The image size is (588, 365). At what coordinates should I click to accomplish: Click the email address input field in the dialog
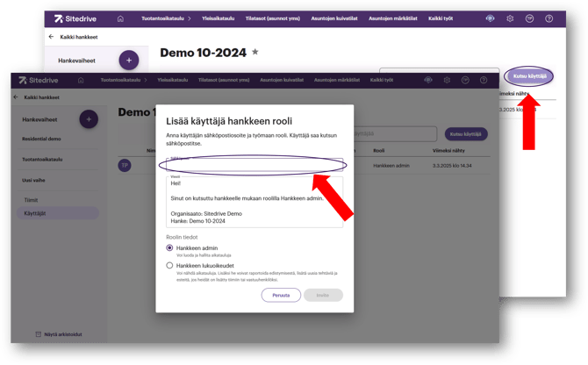[x=255, y=165]
